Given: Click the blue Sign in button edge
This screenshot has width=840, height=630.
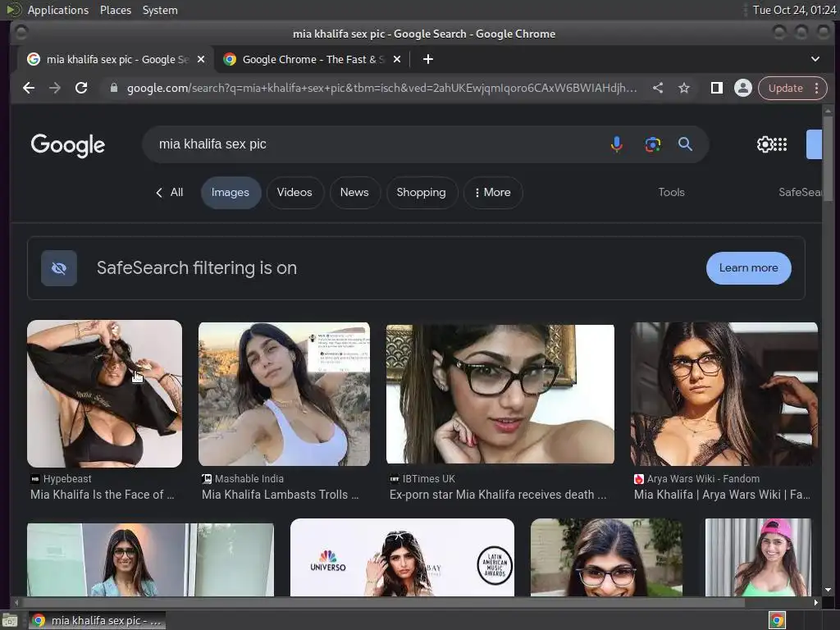Looking at the screenshot, I should pyautogui.click(x=815, y=144).
